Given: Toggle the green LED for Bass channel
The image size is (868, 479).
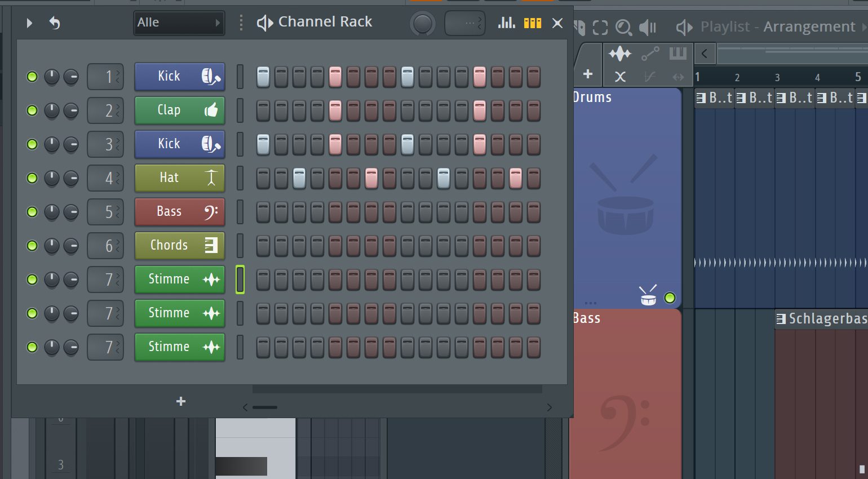Looking at the screenshot, I should pyautogui.click(x=32, y=212).
